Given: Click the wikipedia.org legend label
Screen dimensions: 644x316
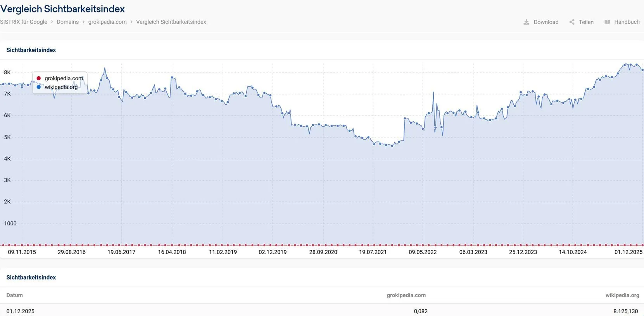Looking at the screenshot, I should tap(61, 87).
